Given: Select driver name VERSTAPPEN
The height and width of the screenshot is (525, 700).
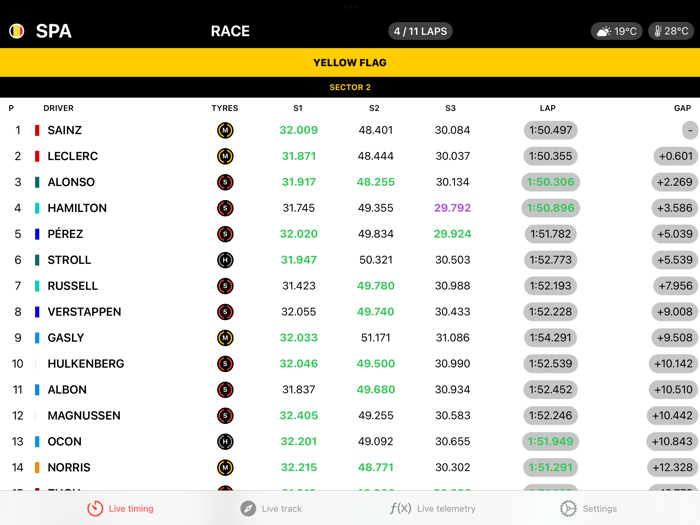Looking at the screenshot, I should click(84, 312).
